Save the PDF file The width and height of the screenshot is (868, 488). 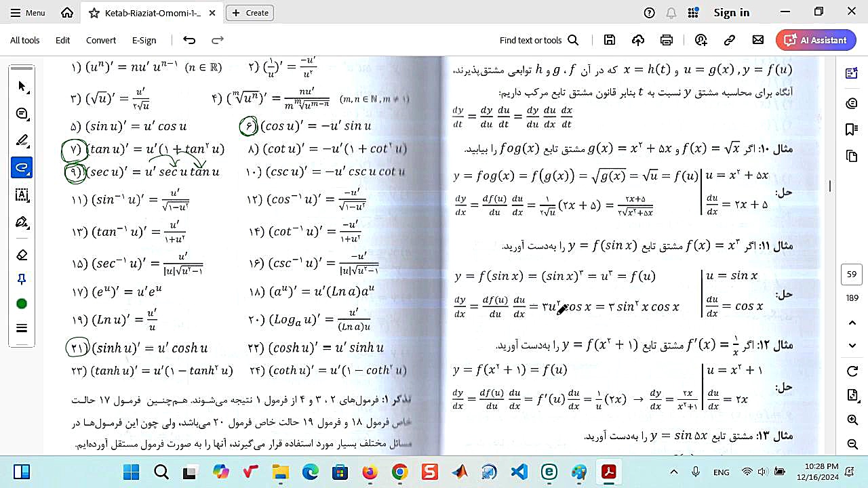pyautogui.click(x=610, y=40)
